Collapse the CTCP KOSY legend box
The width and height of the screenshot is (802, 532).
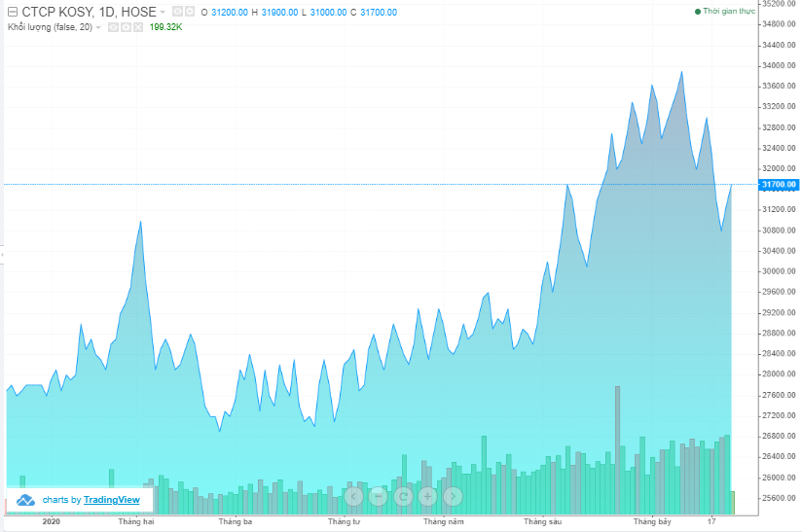coord(13,12)
